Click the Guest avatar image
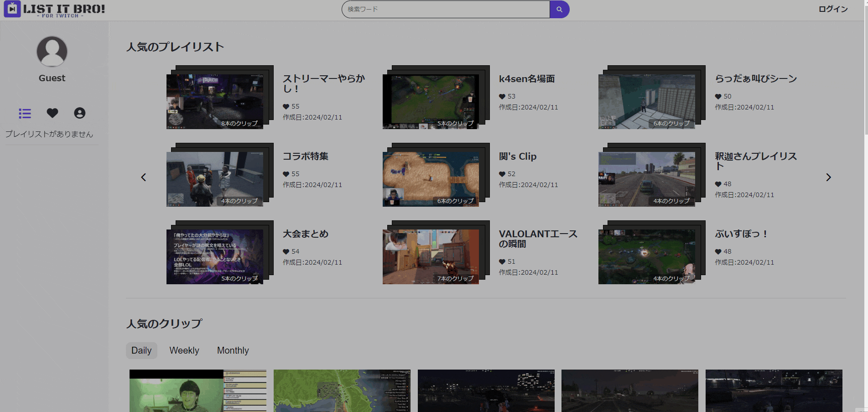 point(52,51)
